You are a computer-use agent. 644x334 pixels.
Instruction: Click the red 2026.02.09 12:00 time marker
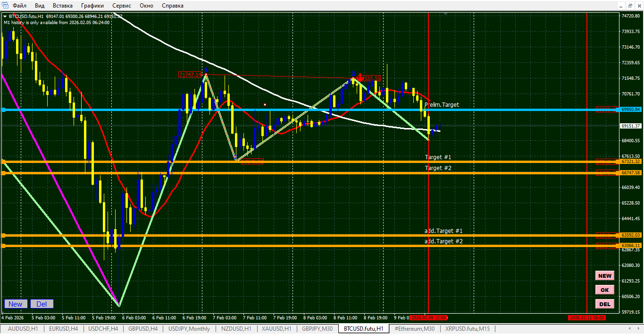pos(428,317)
